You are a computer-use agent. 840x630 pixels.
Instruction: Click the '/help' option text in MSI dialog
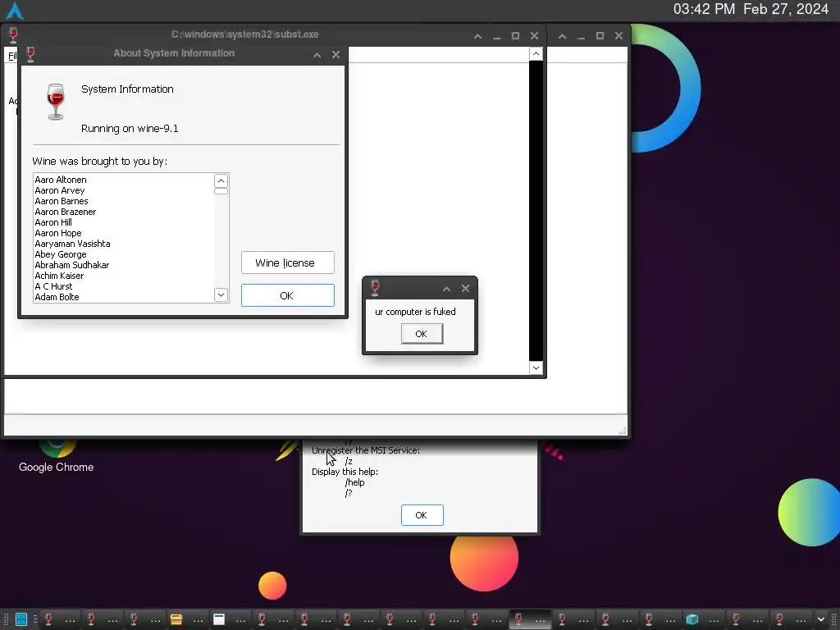[354, 482]
